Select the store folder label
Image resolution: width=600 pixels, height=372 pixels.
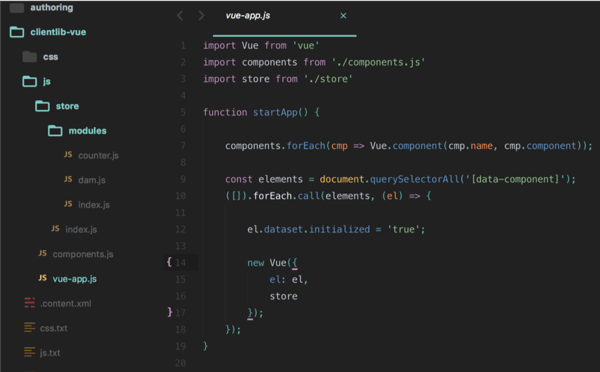[67, 106]
